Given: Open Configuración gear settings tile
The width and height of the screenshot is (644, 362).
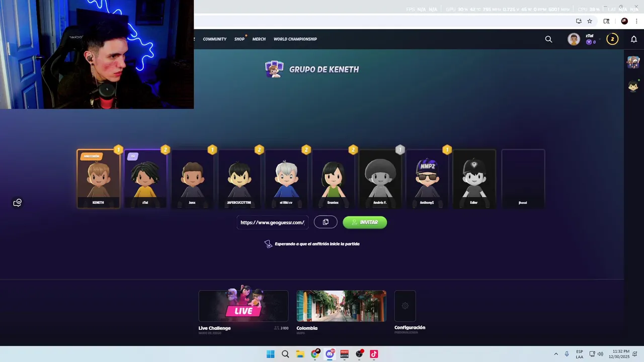Looking at the screenshot, I should [405, 306].
